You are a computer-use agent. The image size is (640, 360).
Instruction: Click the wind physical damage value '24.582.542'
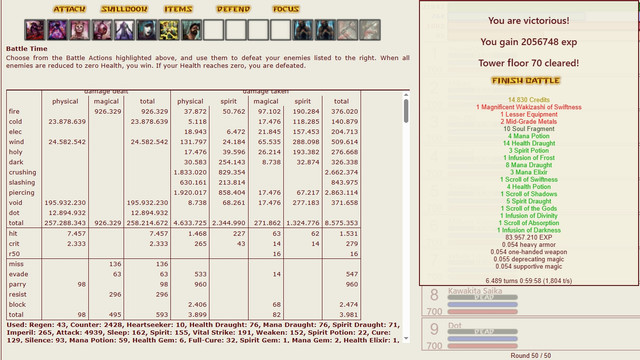pyautogui.click(x=67, y=142)
